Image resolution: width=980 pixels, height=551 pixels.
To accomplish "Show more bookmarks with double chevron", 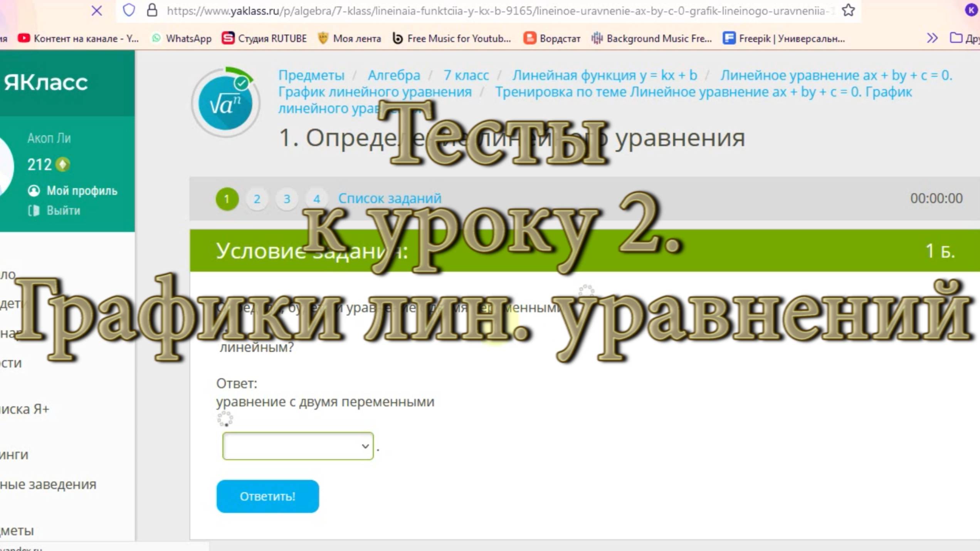I will click(932, 38).
